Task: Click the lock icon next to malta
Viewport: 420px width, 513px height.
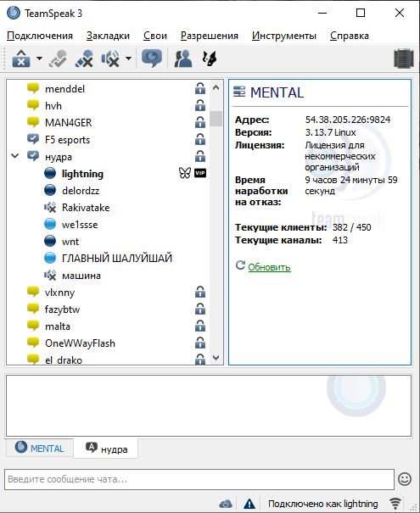Action: tap(200, 326)
